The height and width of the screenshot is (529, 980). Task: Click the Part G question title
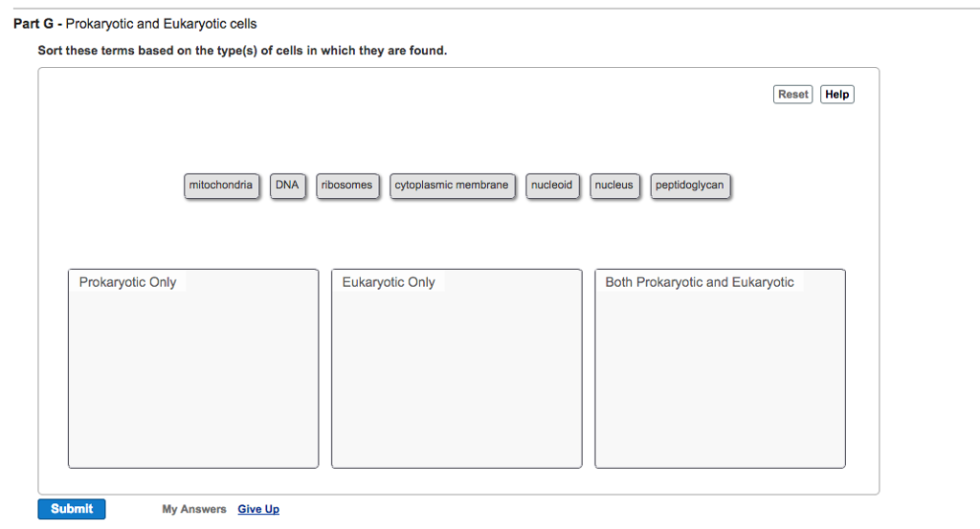135,24
